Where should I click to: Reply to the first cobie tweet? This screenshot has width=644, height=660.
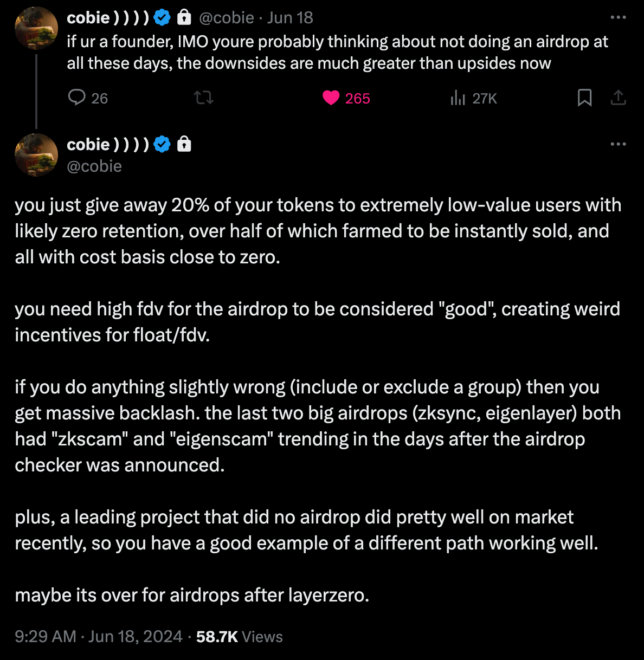[77, 98]
